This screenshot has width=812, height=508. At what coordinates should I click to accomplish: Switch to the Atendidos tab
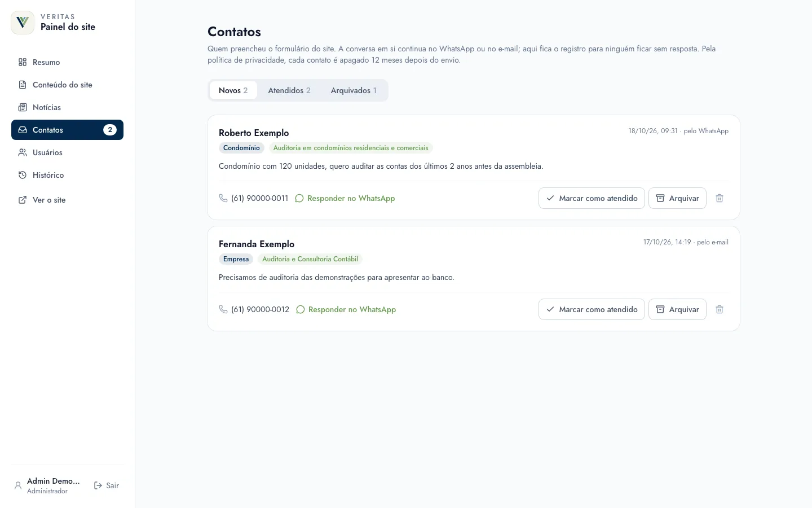coord(289,90)
